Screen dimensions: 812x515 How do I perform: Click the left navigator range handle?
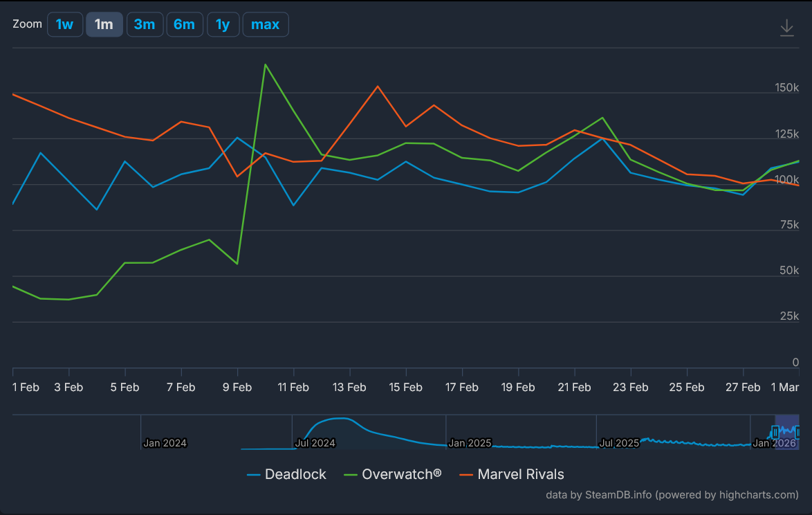[x=775, y=433]
